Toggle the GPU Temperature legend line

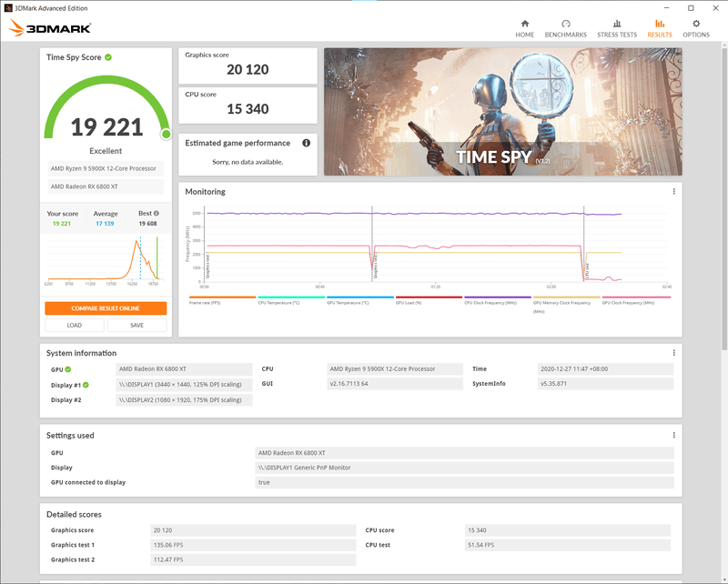pos(359,297)
